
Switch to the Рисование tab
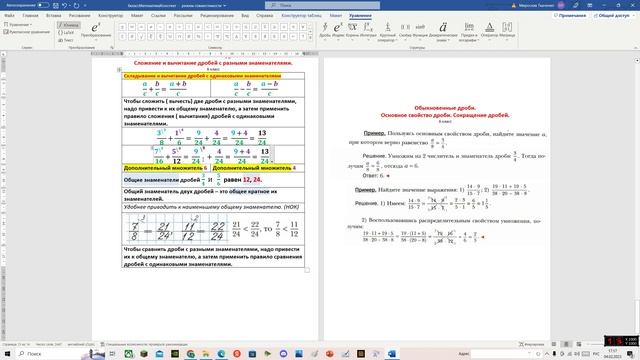pyautogui.click(x=80, y=16)
